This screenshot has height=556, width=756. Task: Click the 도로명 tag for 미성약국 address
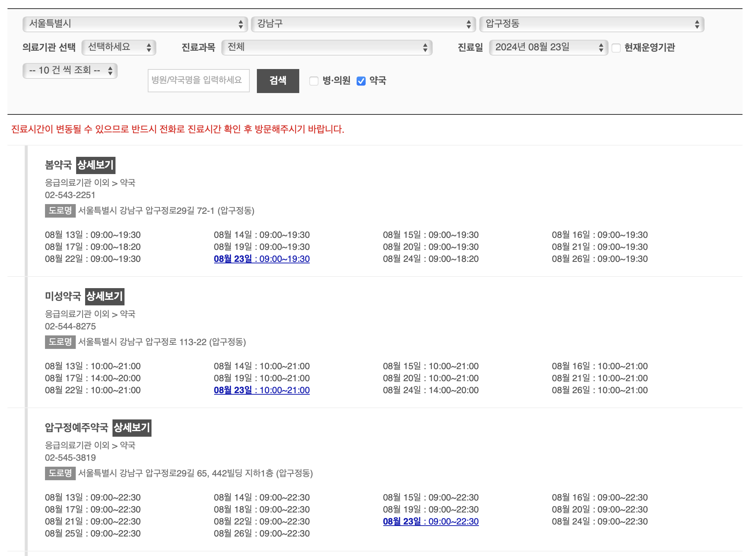(60, 342)
